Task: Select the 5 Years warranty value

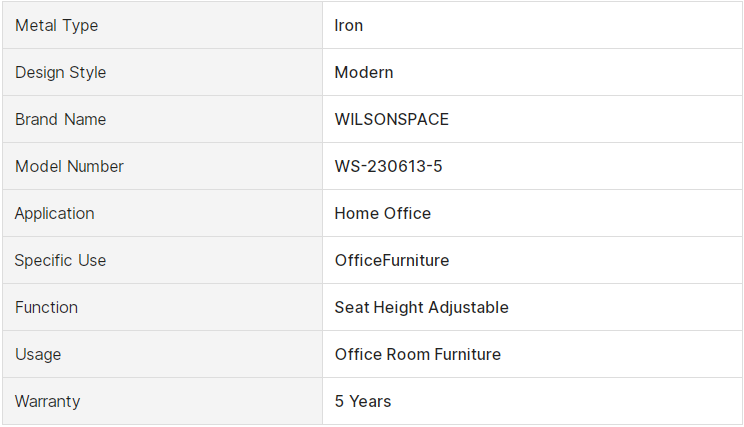Action: coord(363,401)
